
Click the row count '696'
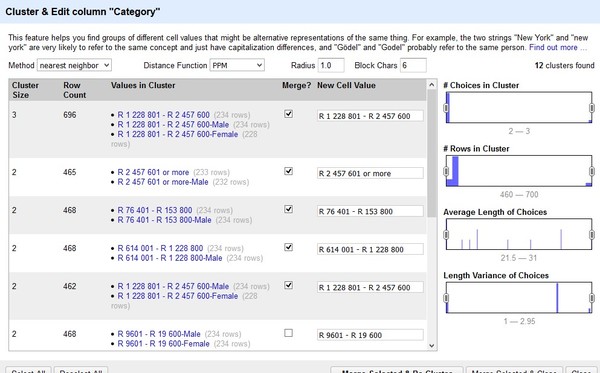[x=70, y=115]
